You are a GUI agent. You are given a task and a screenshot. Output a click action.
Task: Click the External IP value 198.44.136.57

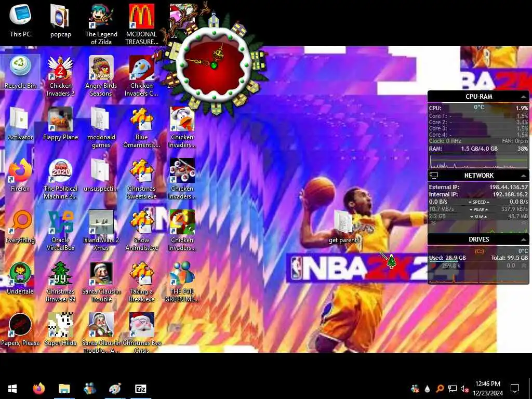pyautogui.click(x=509, y=187)
